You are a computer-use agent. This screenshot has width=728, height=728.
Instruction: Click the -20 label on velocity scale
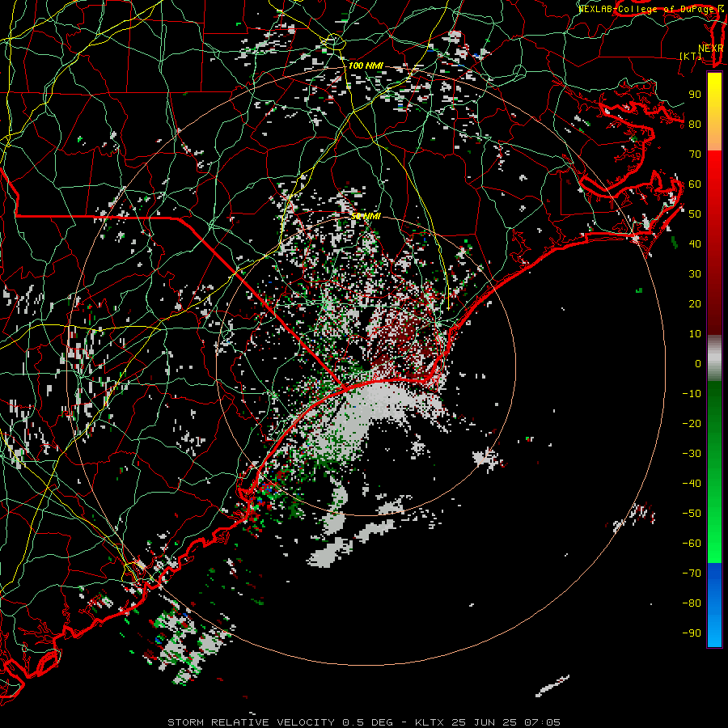point(692,423)
